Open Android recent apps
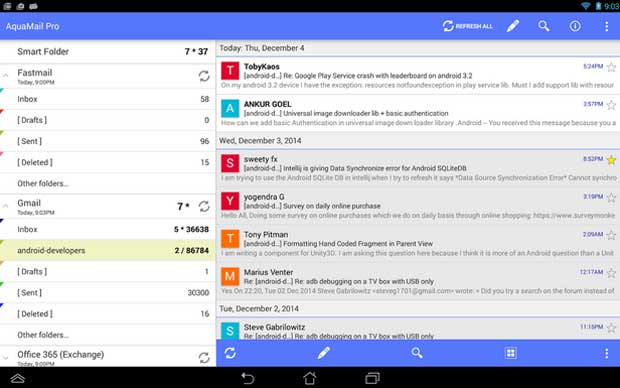This screenshot has height=388, width=620. click(372, 378)
